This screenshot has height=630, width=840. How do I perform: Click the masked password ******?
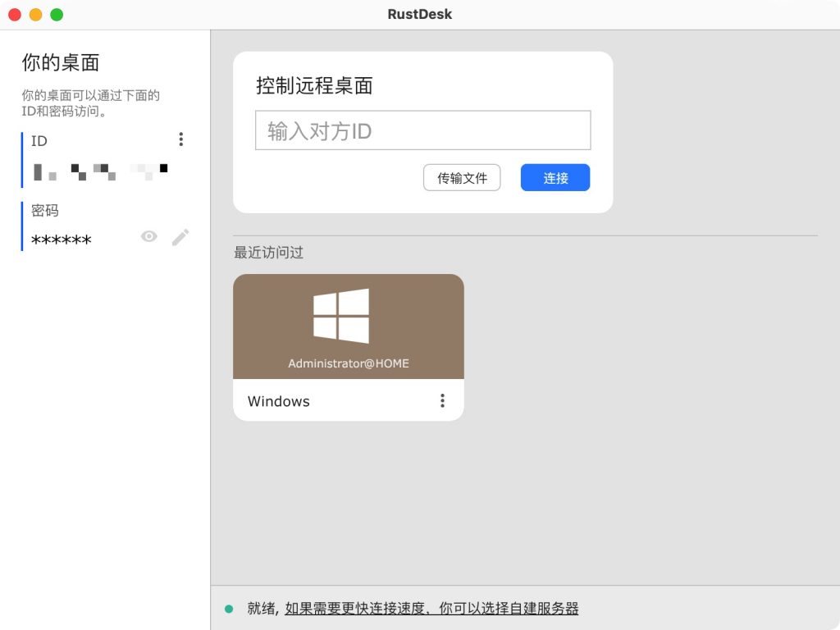click(61, 240)
